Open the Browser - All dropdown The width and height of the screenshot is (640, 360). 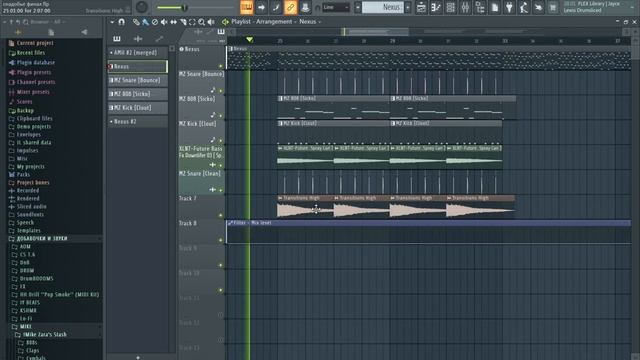[x=47, y=22]
